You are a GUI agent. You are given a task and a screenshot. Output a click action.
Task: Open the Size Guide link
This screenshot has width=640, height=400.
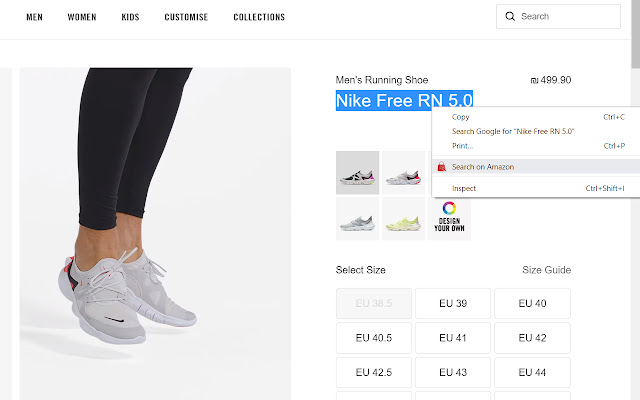click(x=546, y=270)
